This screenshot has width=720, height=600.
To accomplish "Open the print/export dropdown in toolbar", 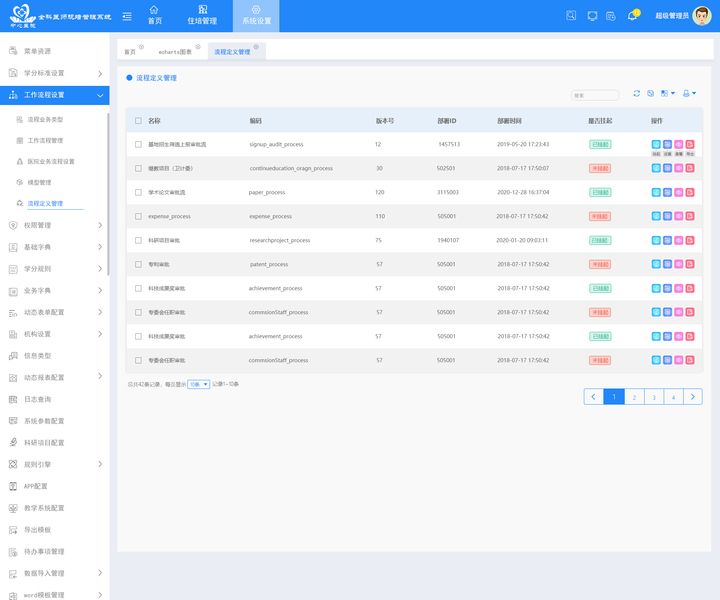I will coord(689,93).
